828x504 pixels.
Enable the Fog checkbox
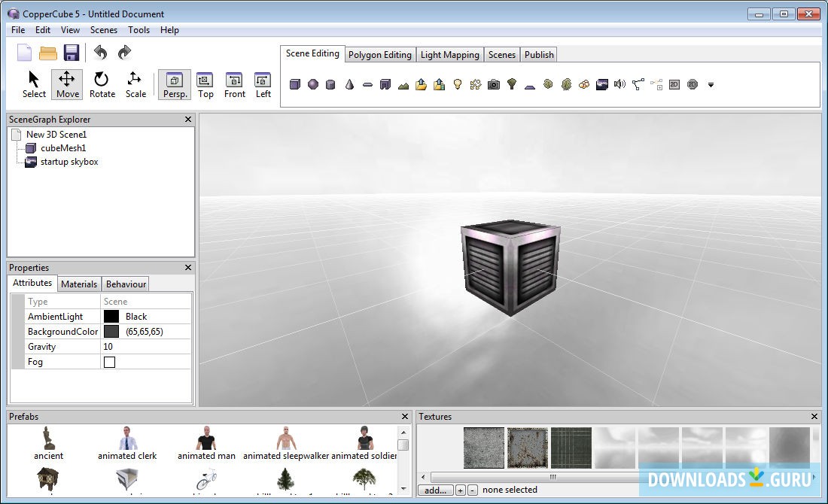[x=110, y=362]
